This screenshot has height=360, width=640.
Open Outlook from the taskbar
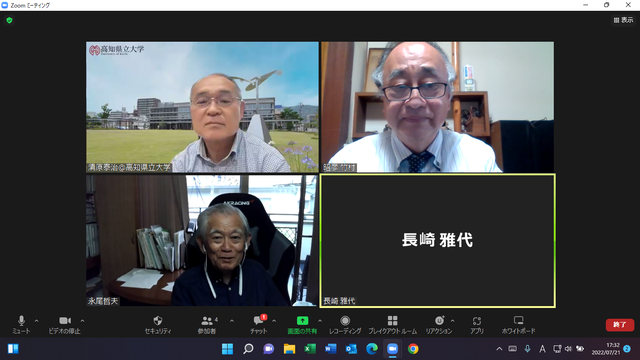pos(351,349)
